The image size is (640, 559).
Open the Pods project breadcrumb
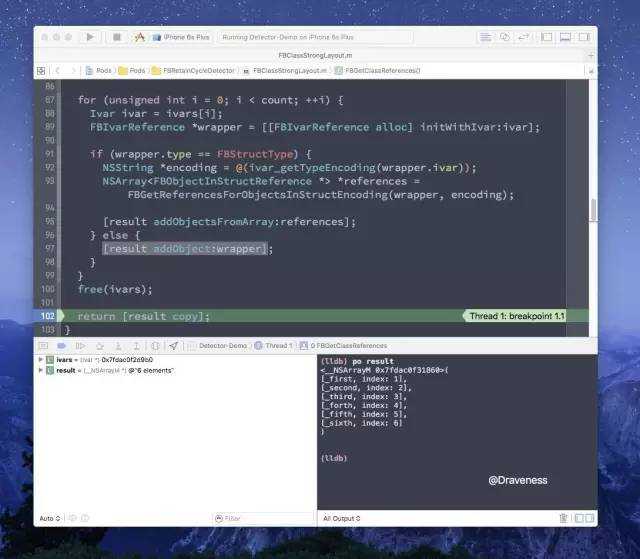pos(99,71)
